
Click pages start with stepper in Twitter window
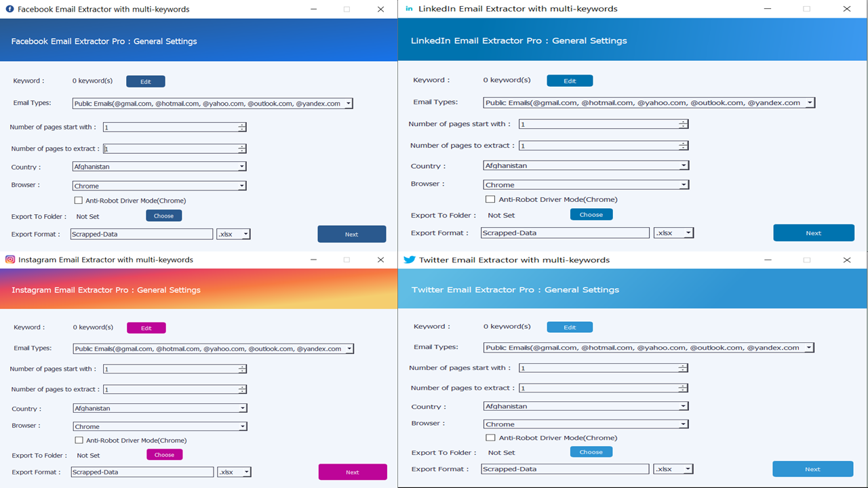(684, 368)
